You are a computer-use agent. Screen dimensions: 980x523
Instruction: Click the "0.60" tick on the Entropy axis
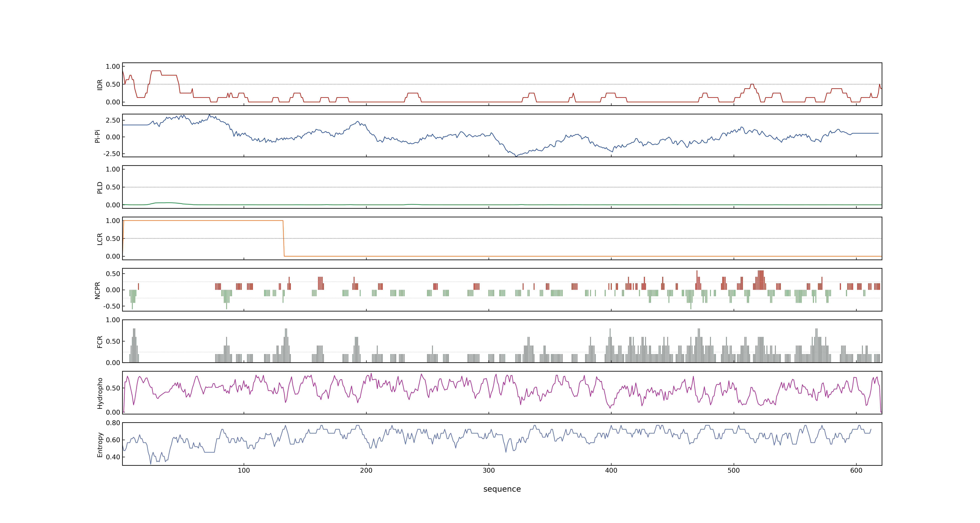tap(113, 440)
